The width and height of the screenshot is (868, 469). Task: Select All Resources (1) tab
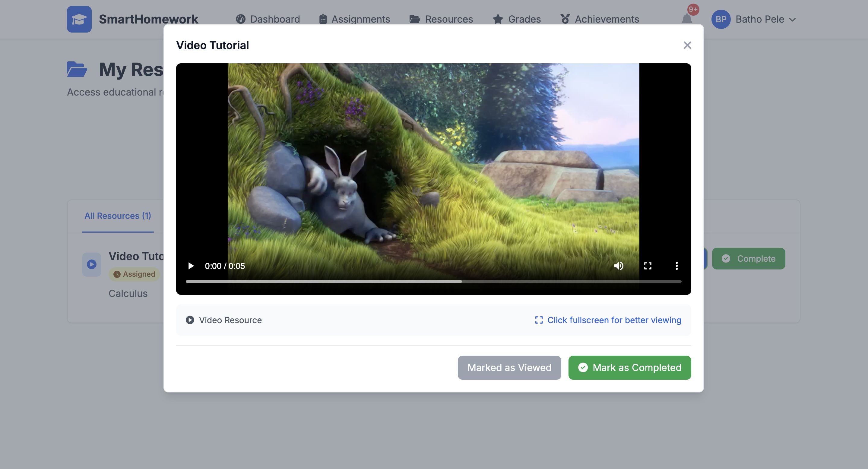point(118,216)
